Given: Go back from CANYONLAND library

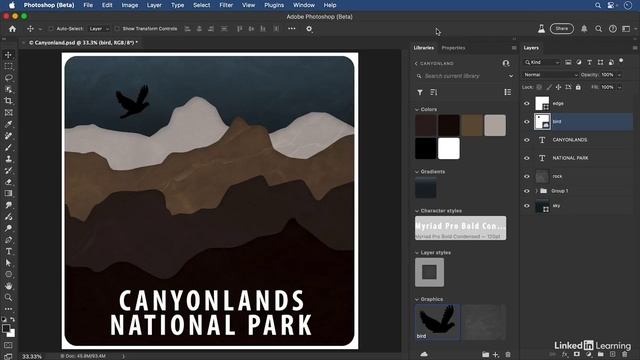Looking at the screenshot, I should point(416,64).
